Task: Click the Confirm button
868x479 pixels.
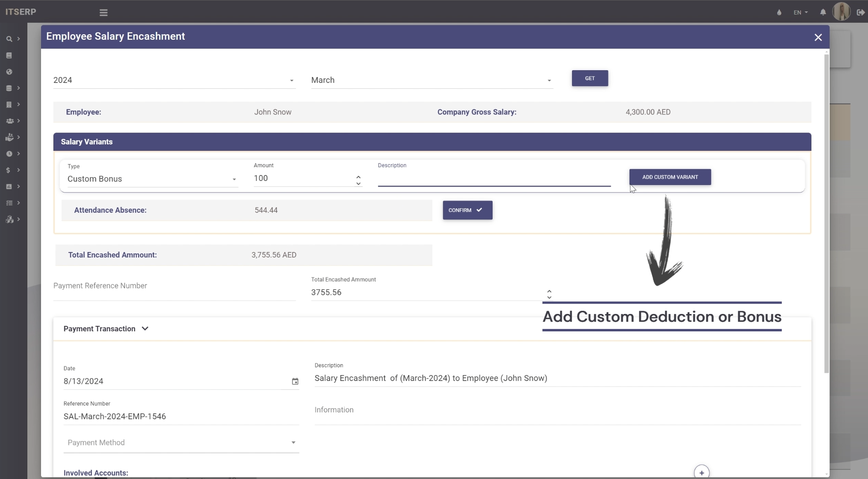Action: coord(467,210)
